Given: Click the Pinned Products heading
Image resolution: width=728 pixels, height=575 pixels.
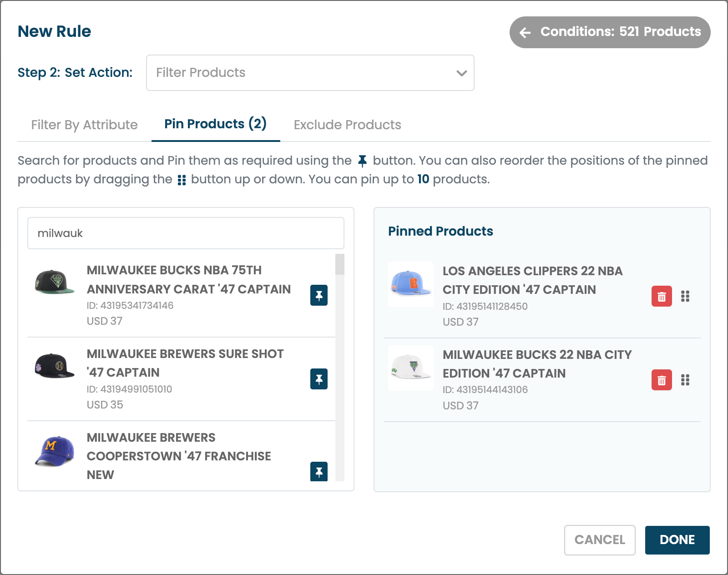Looking at the screenshot, I should [440, 231].
